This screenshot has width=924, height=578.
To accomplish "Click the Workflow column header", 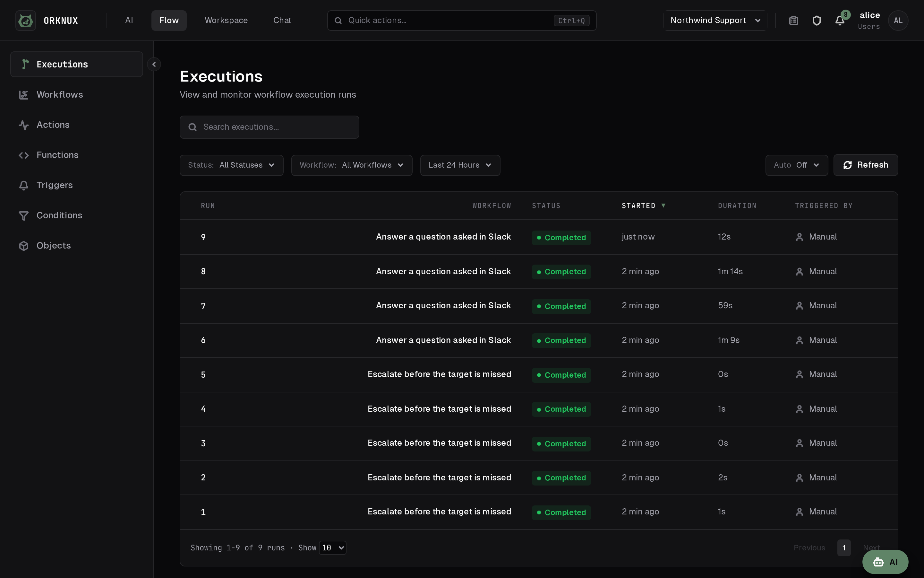I will 492,206.
